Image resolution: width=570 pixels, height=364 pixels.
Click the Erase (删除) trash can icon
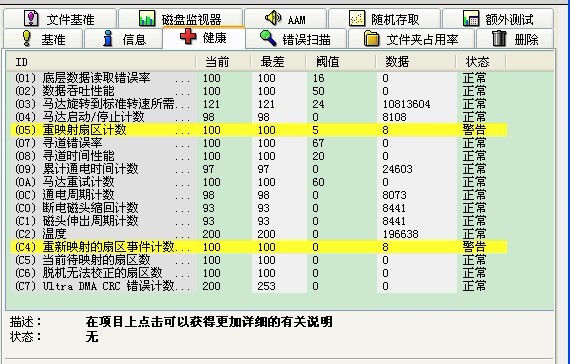[x=499, y=38]
